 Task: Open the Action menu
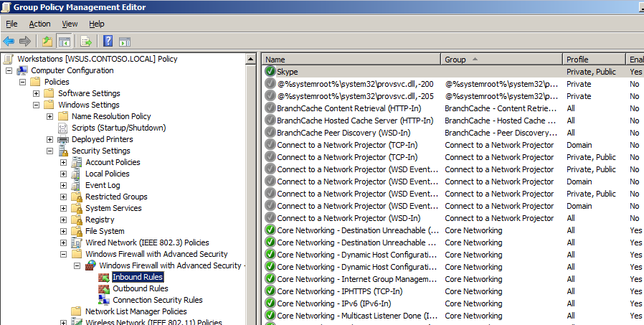tap(39, 24)
